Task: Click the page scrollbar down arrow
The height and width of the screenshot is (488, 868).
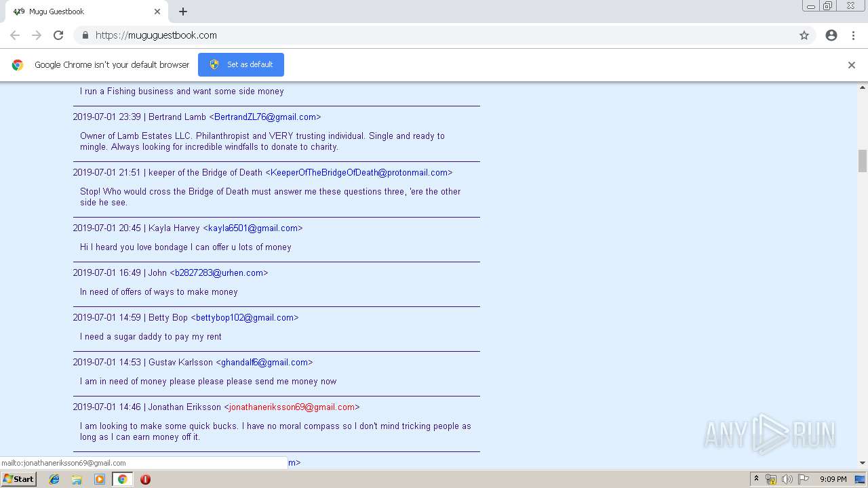Action: [863, 463]
